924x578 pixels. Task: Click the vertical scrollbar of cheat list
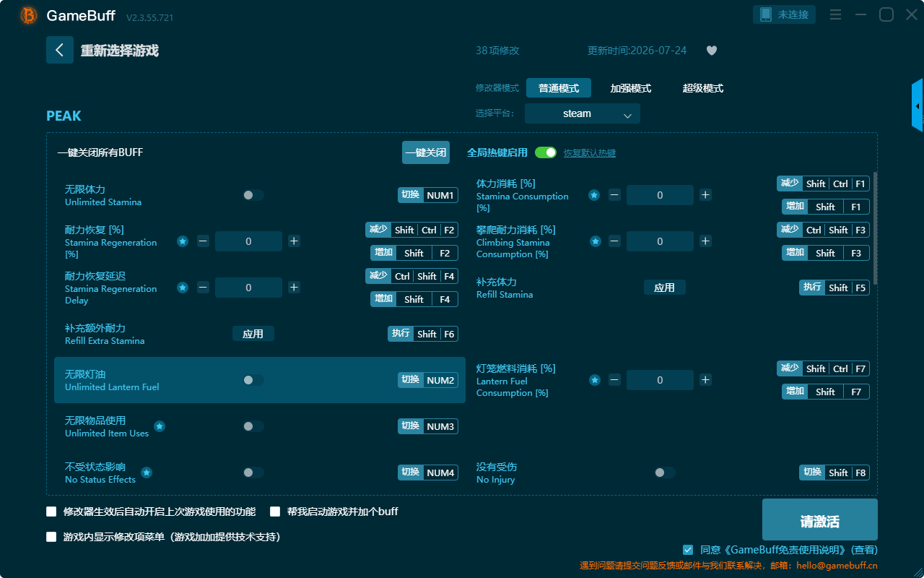[876, 228]
